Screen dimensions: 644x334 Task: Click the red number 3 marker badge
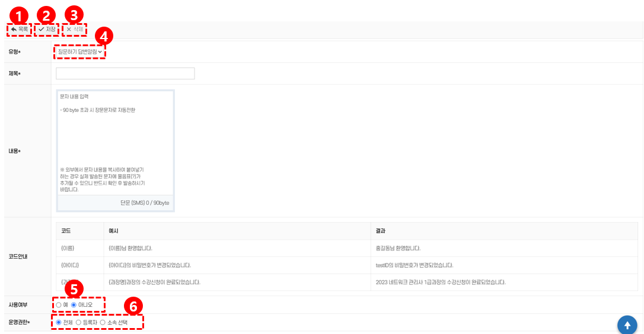click(x=74, y=14)
